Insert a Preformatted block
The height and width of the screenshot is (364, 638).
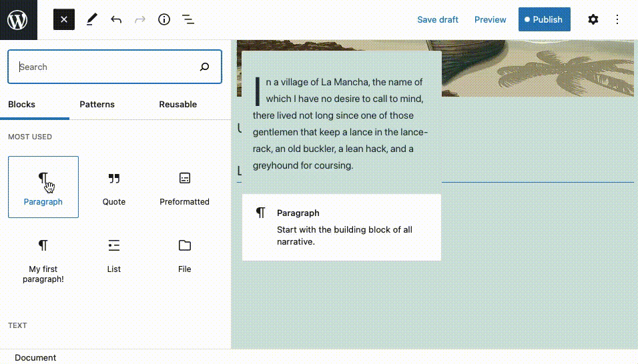pos(184,187)
